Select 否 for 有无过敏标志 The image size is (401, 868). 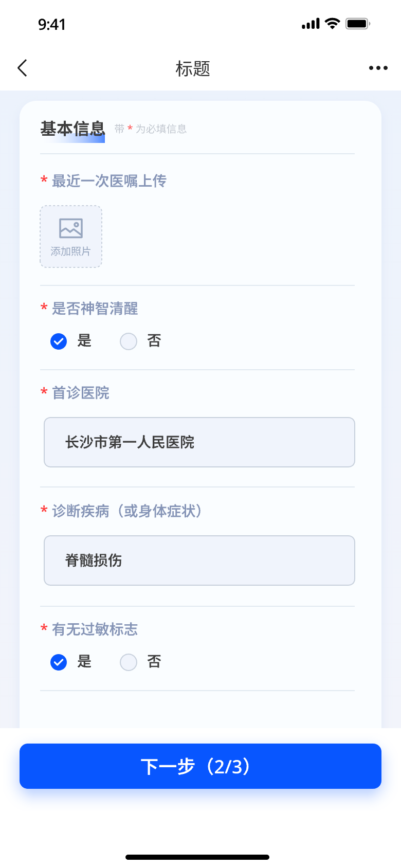click(129, 662)
